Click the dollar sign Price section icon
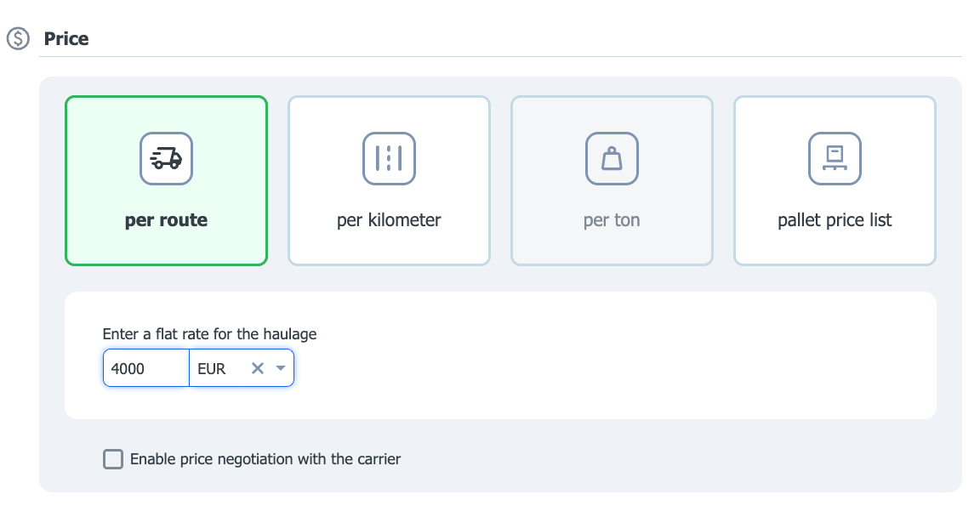980x517 pixels. 18,39
